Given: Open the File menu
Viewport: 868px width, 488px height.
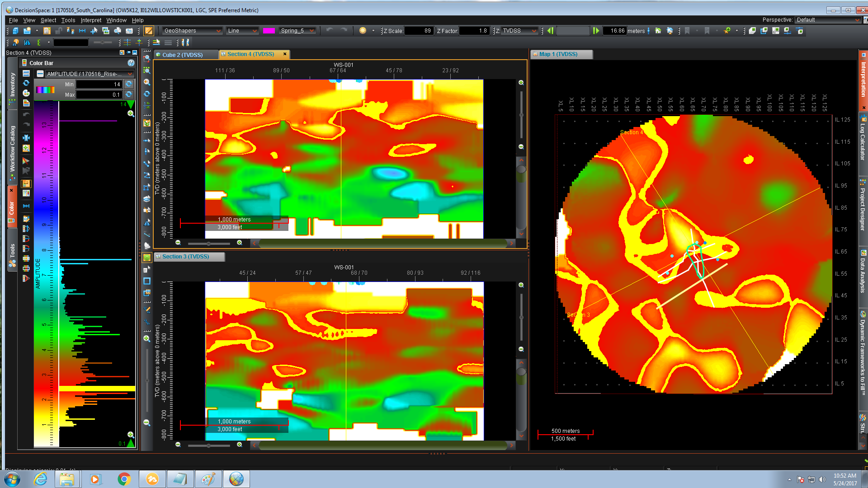Looking at the screenshot, I should pyautogui.click(x=14, y=20).
